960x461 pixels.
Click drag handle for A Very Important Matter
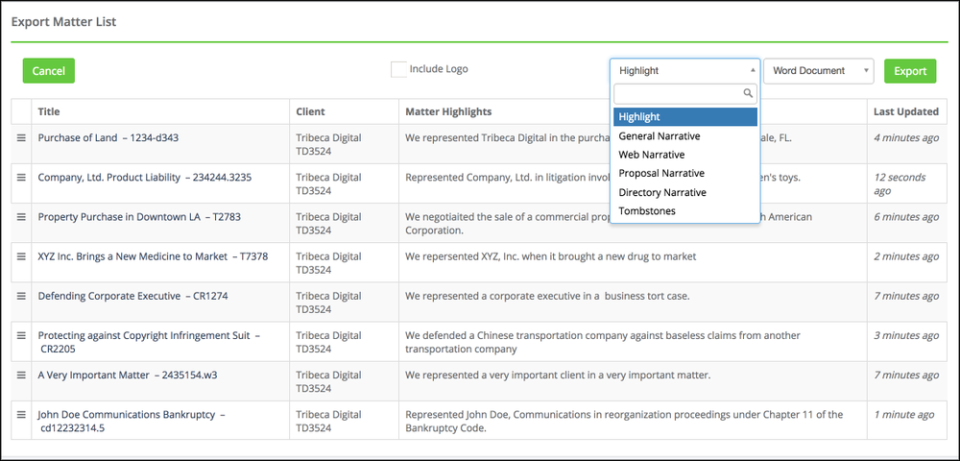click(x=21, y=375)
